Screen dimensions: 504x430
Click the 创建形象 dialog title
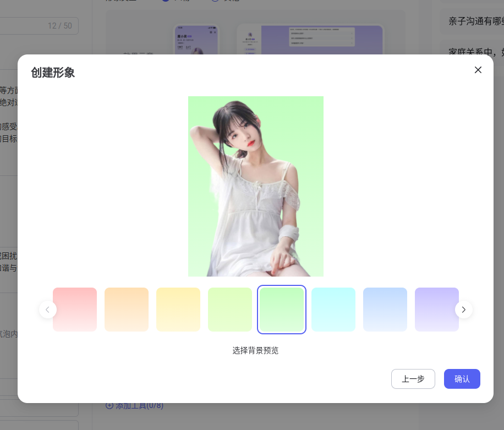(x=53, y=73)
